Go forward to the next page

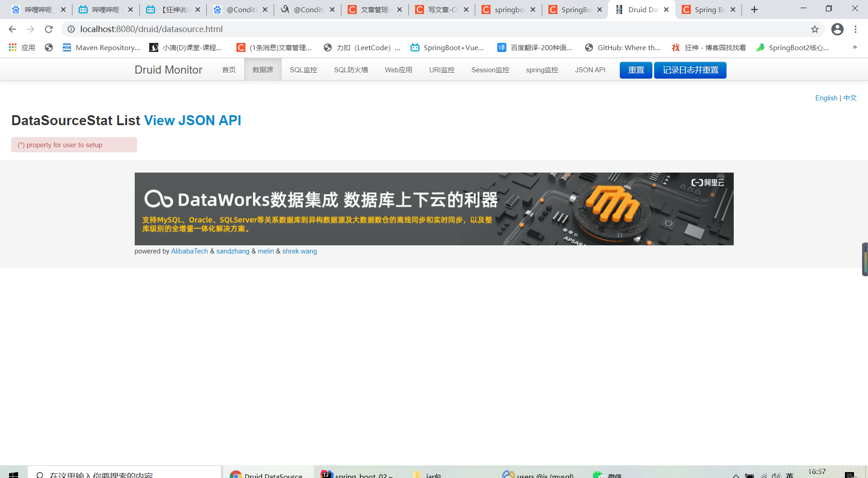click(x=31, y=29)
